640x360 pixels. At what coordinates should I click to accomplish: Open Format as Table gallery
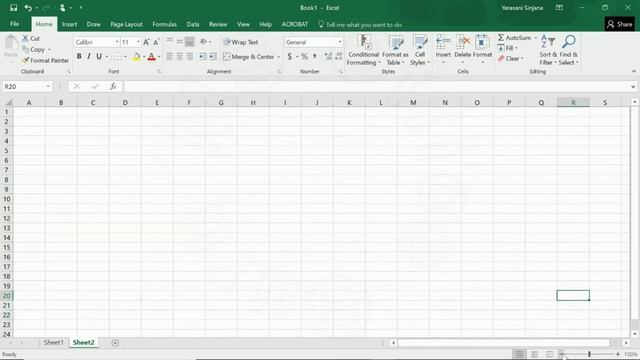(395, 50)
